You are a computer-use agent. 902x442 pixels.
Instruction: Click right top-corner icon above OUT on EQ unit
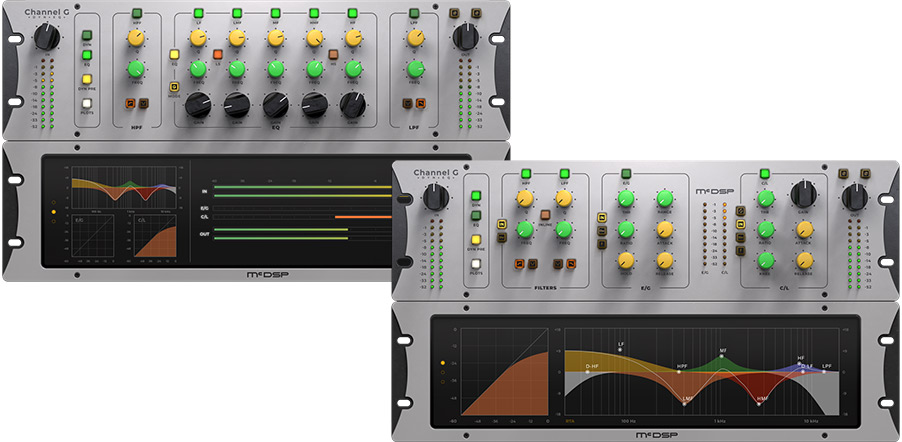(476, 13)
